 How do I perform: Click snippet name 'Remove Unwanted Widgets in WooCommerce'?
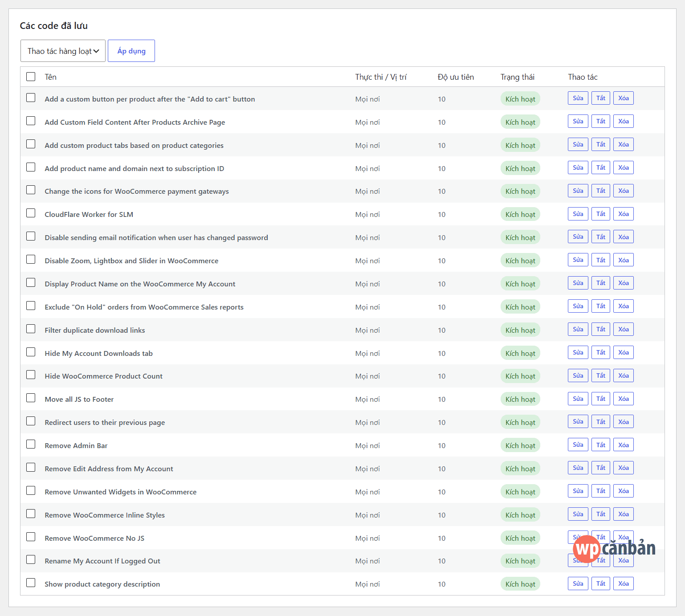point(121,492)
